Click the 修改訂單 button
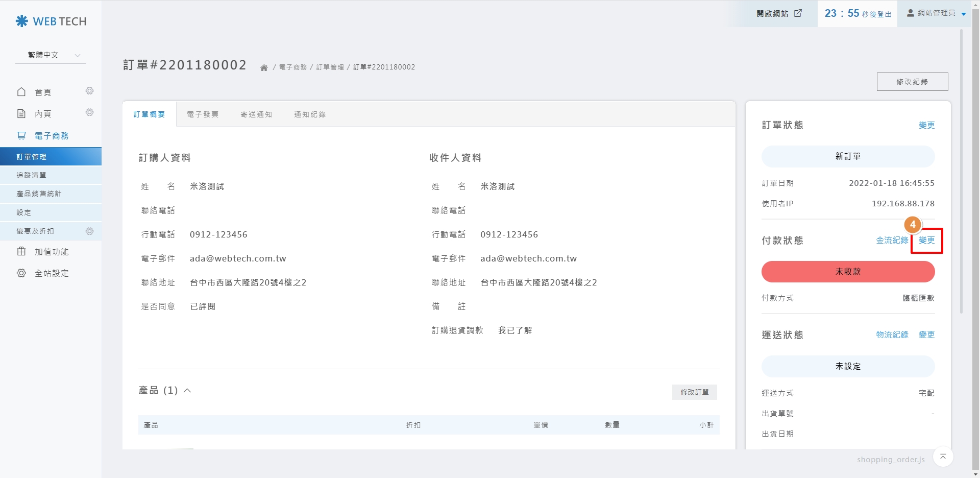The height and width of the screenshot is (478, 980). tap(694, 392)
